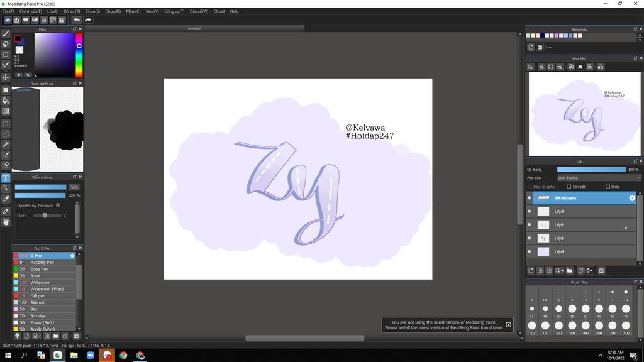Open File Explorer from Windows taskbar
Viewport: 644px width, 362px height.
pos(74,356)
